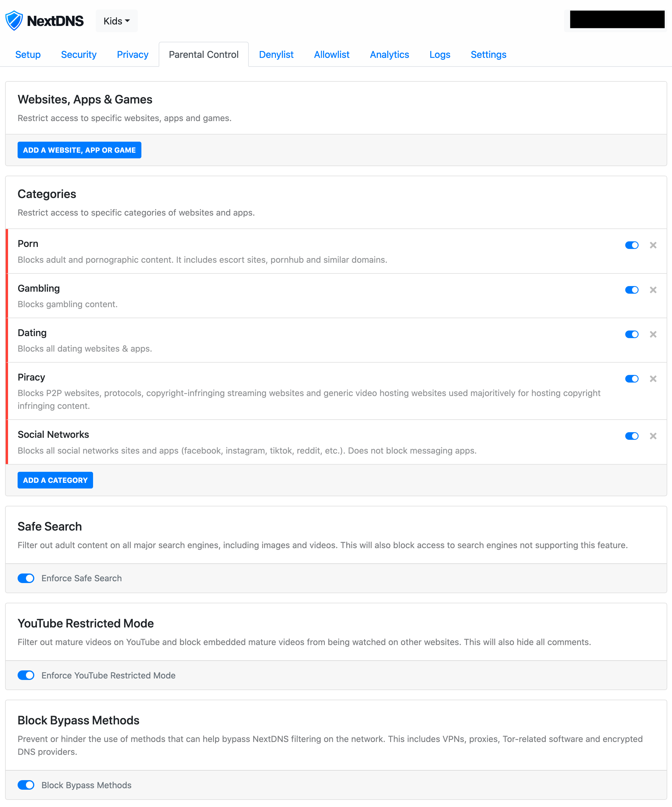
Task: Remove the Gambling category with X
Action: [653, 290]
